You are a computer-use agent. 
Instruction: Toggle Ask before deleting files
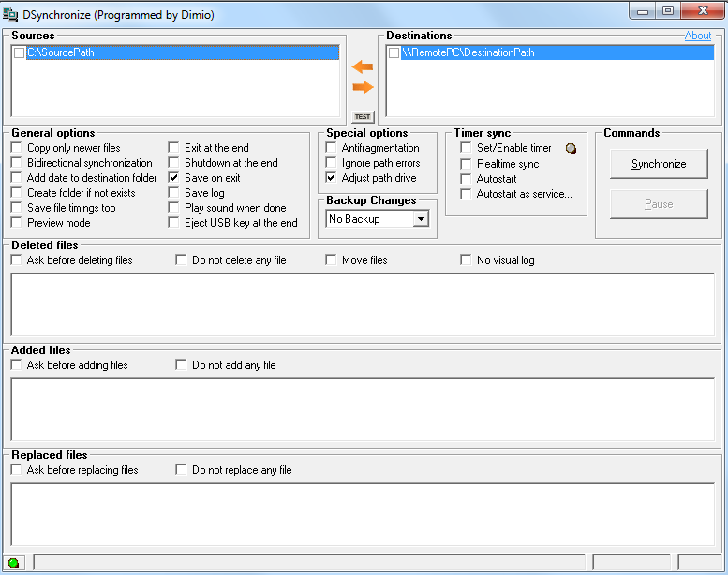[x=17, y=260]
